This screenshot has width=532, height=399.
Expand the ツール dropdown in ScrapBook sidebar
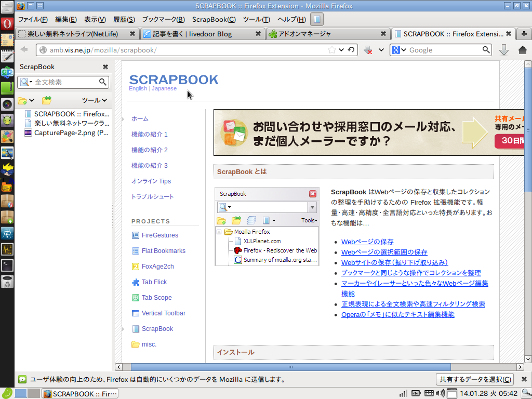click(95, 100)
